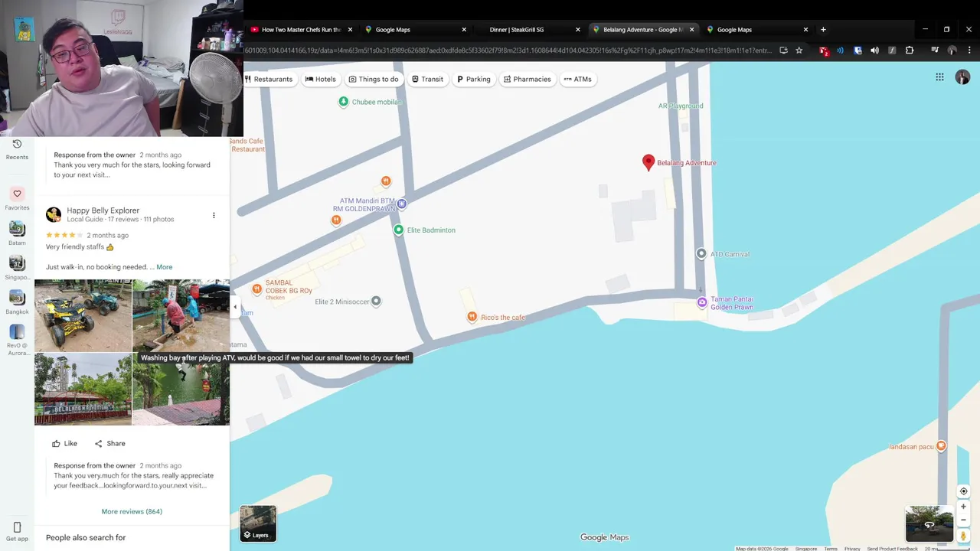Screen dimensions: 980x551
Task: Open a new browser tab
Action: (823, 30)
